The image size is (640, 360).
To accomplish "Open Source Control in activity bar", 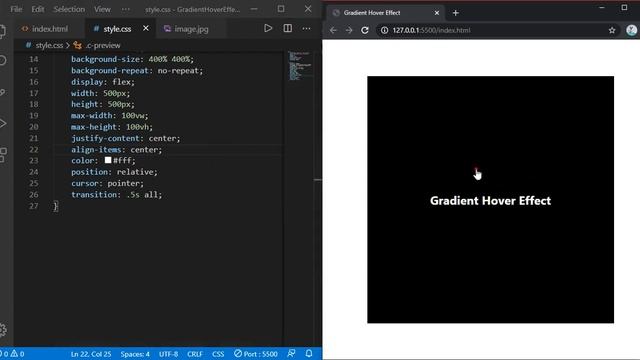I will 2,93.
